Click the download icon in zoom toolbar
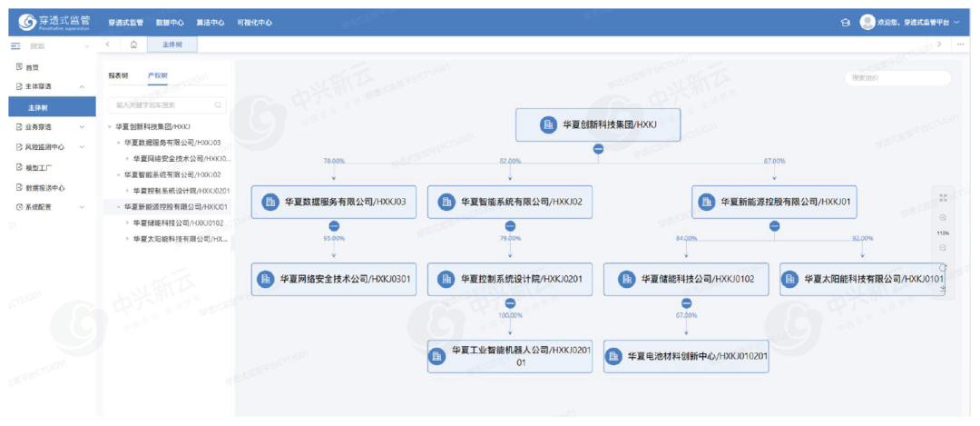Image resolution: width=980 pixels, height=426 pixels. click(x=943, y=288)
